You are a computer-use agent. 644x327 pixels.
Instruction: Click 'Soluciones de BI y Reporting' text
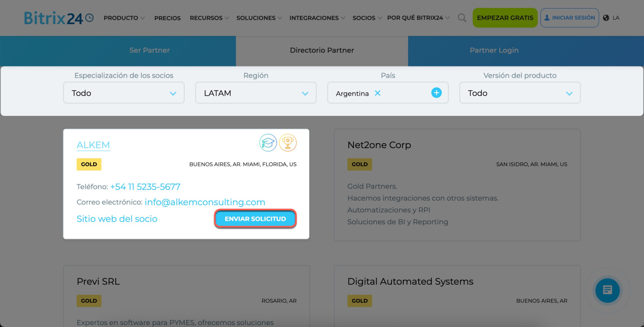pos(397,222)
